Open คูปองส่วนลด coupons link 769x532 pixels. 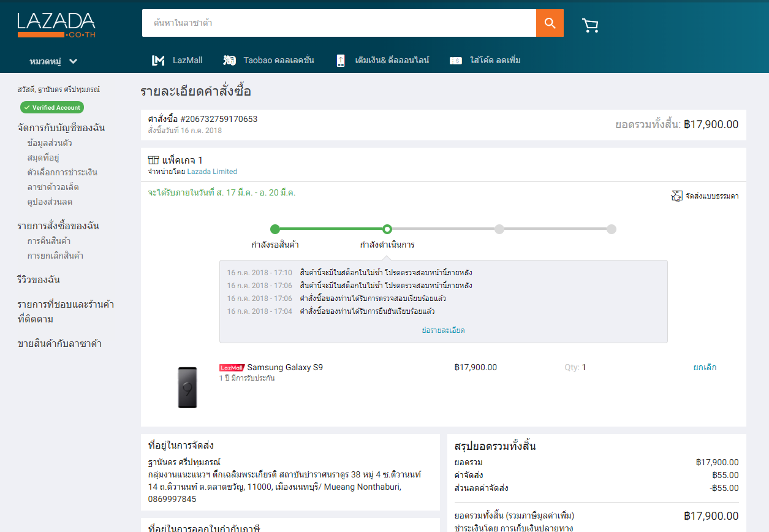[50, 202]
